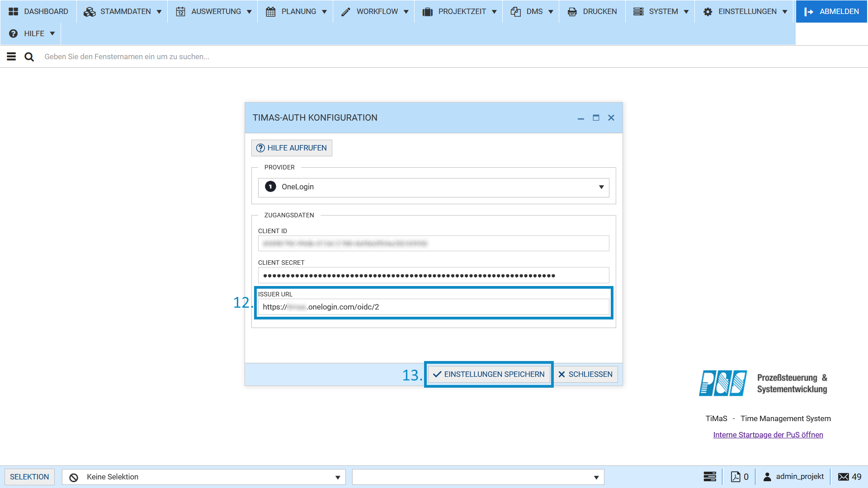The height and width of the screenshot is (488, 868).
Task: Click the DMS documents icon
Action: click(516, 12)
